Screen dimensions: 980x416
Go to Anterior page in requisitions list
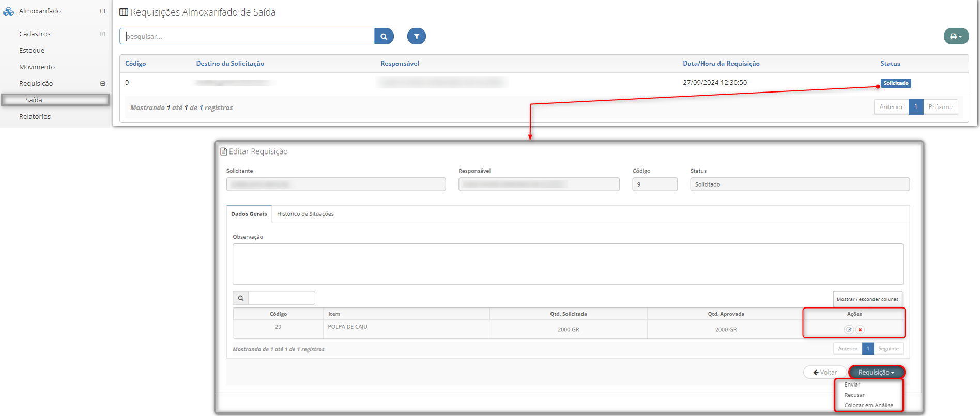[891, 107]
